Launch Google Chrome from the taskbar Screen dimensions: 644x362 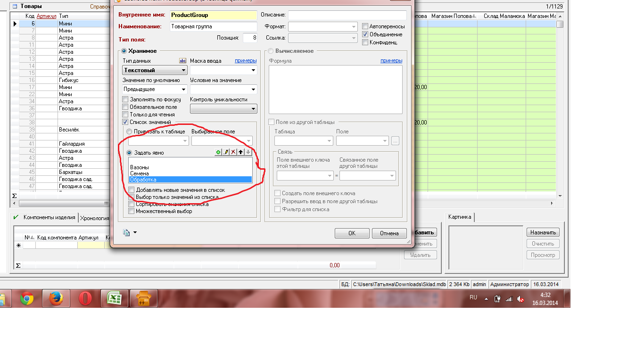27,298
